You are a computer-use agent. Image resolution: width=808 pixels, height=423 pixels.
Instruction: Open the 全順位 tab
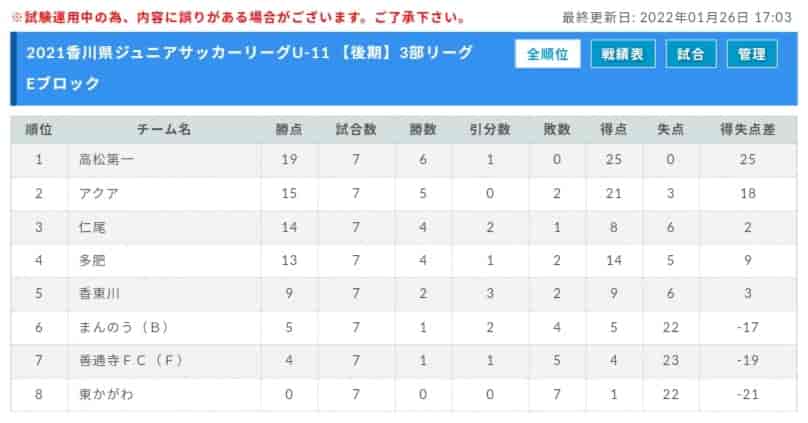tap(547, 54)
